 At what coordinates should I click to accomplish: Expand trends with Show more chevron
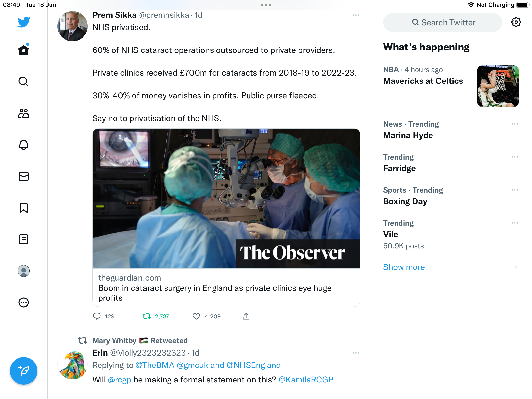coord(515,267)
